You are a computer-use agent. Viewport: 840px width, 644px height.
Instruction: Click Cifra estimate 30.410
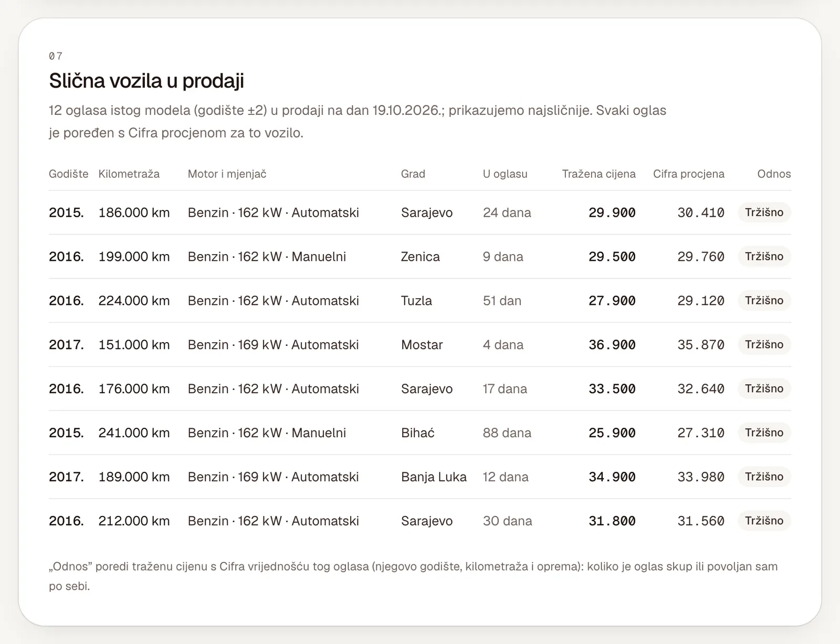tap(701, 213)
